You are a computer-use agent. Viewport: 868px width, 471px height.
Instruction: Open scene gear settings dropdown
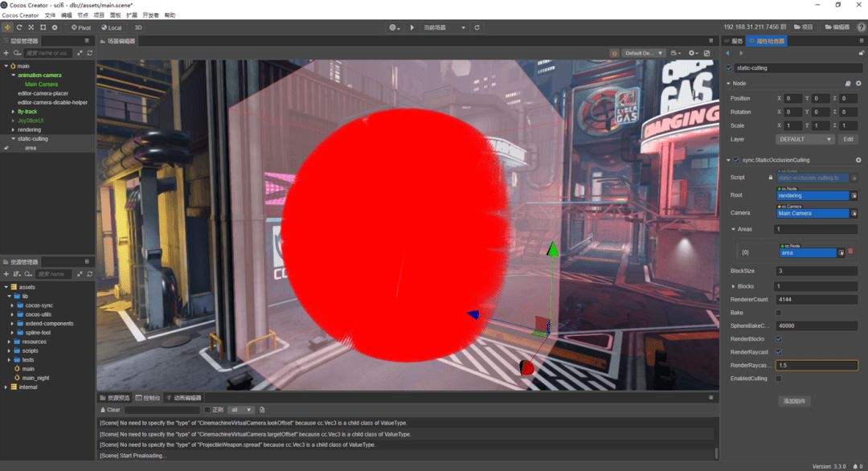tap(693, 53)
